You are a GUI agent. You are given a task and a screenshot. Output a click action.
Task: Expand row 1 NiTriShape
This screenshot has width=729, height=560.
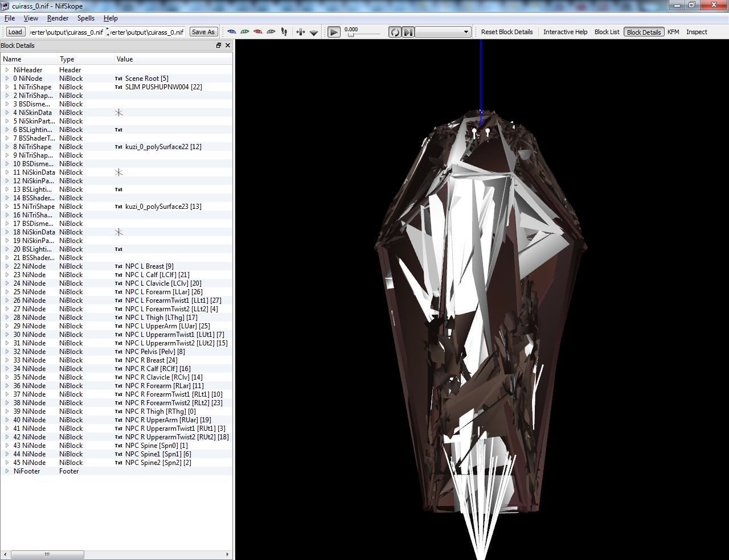coord(7,87)
